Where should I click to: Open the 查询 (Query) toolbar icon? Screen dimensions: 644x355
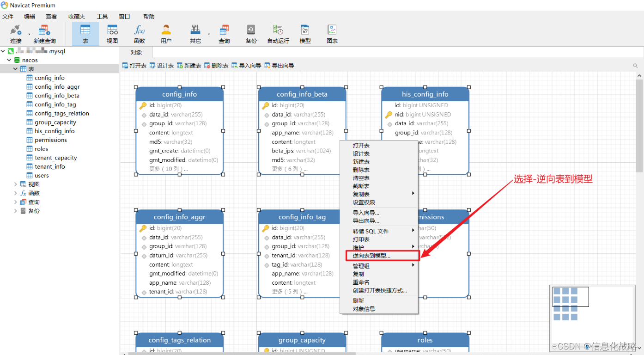[x=224, y=34]
